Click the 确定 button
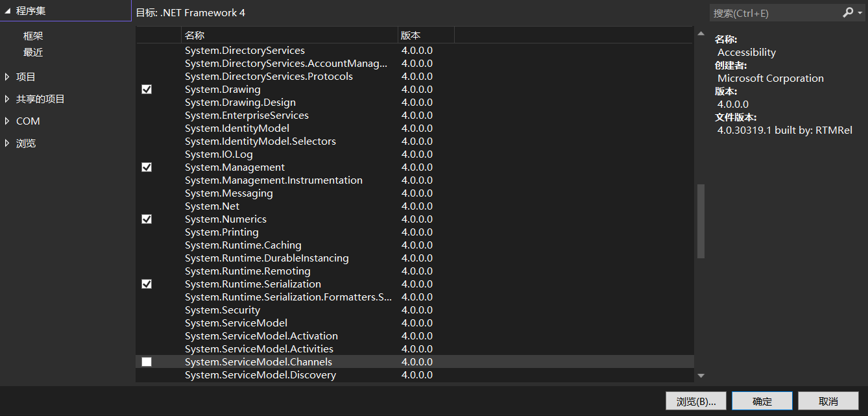Screen dimensions: 868x416 pyautogui.click(x=762, y=400)
